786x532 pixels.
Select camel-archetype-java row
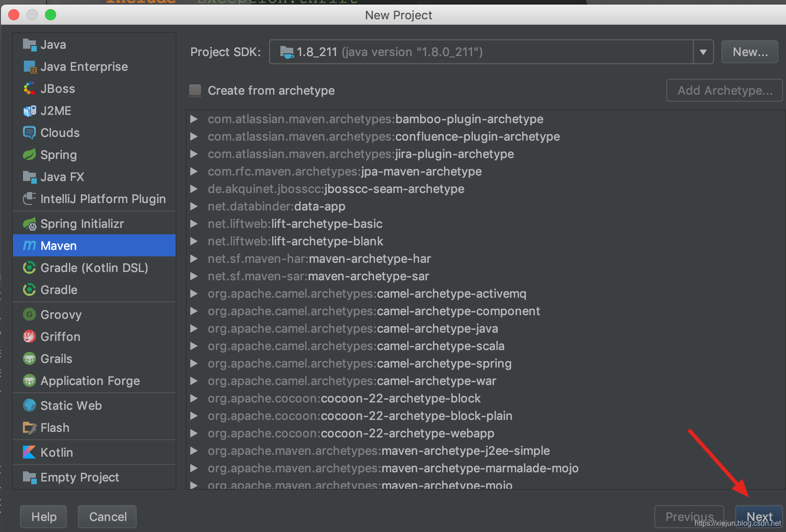point(485,328)
